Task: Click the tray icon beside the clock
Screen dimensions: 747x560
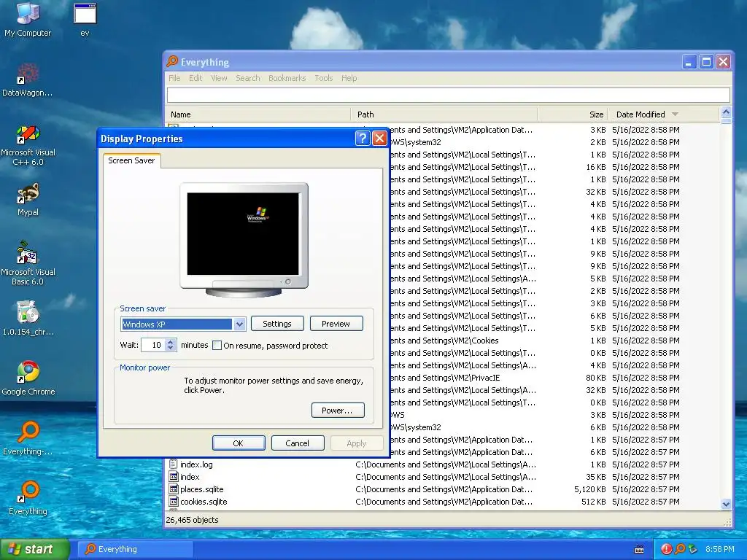Action: [693, 549]
